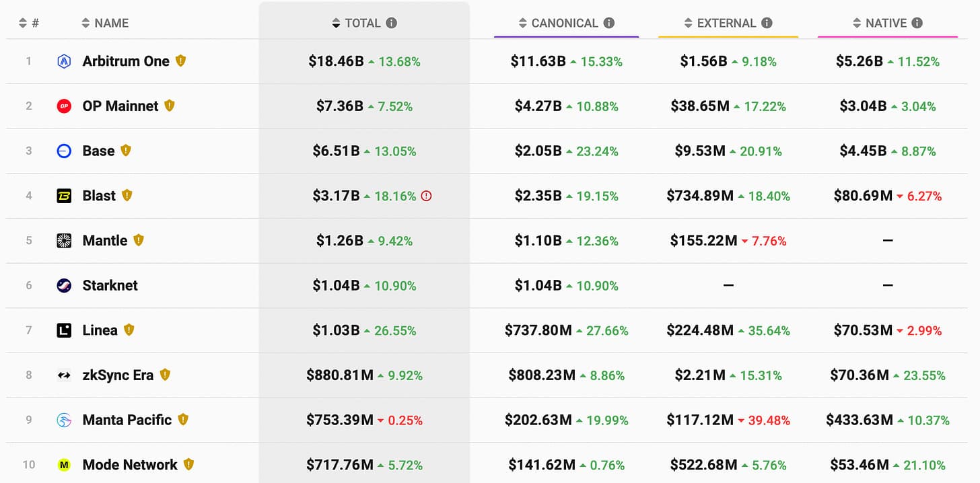Click the 39.48% red change value

[769, 420]
